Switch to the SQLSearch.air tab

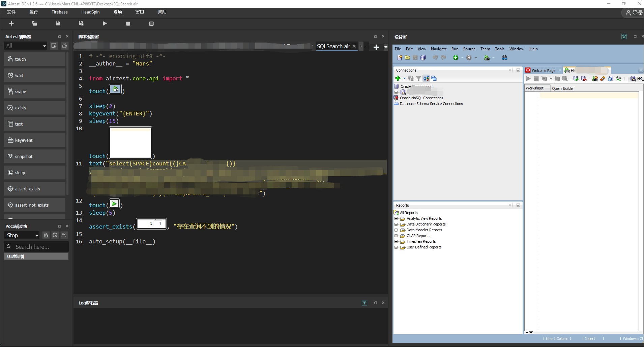coord(333,46)
